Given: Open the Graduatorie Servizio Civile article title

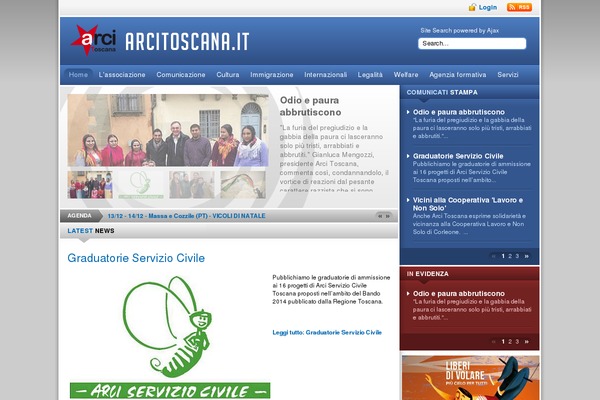Looking at the screenshot, I should (x=136, y=258).
